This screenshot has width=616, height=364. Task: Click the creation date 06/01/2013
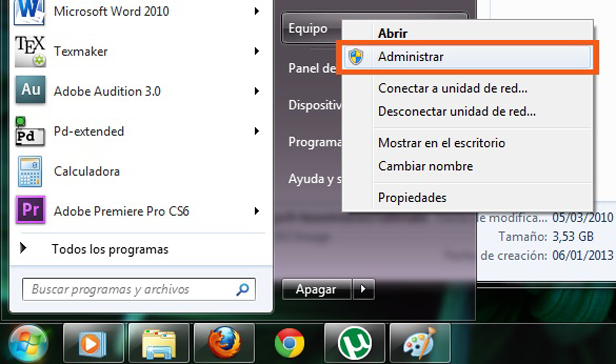pos(583,256)
